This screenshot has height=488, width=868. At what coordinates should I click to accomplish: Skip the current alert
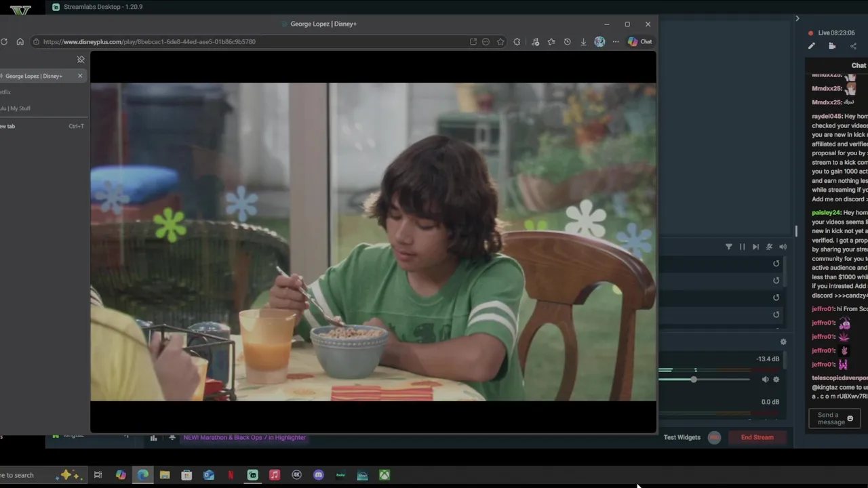[x=755, y=247]
